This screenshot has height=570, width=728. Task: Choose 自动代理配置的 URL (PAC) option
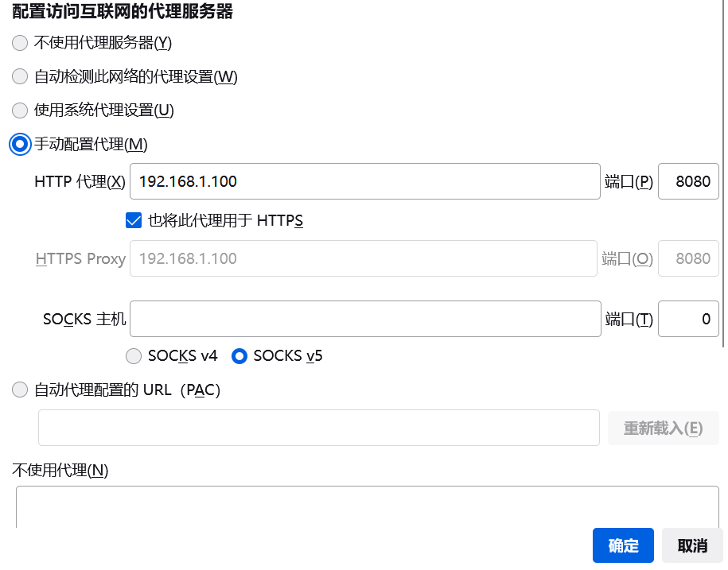pyautogui.click(x=20, y=390)
